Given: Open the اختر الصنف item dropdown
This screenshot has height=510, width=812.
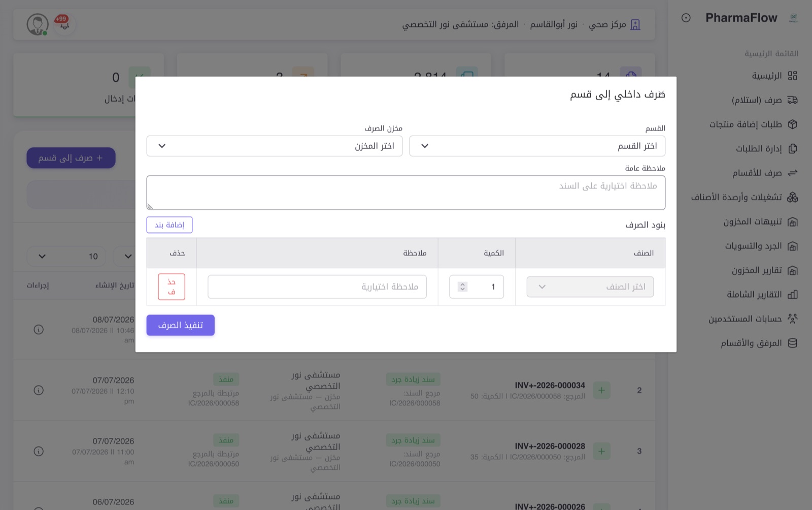Looking at the screenshot, I should coord(590,287).
